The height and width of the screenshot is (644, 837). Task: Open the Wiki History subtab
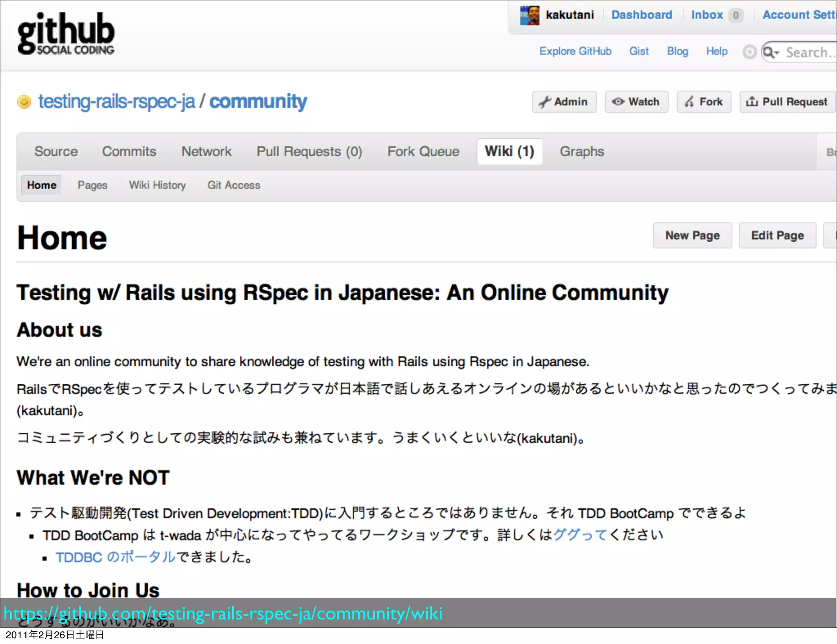(x=157, y=185)
